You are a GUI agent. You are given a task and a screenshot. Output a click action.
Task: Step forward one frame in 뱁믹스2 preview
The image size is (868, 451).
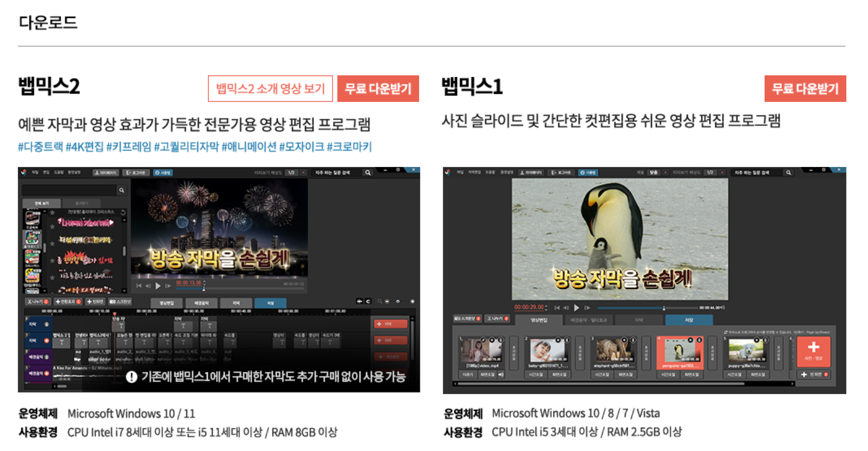(168, 286)
